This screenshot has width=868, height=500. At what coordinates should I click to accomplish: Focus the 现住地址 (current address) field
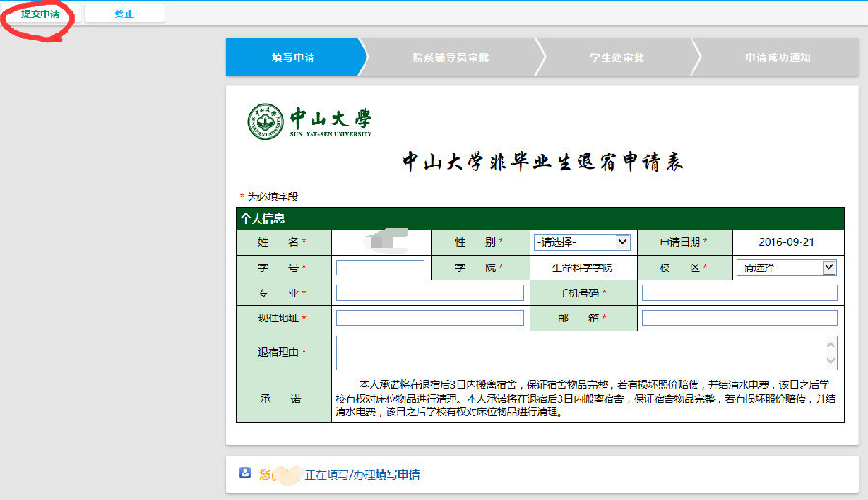point(429,318)
